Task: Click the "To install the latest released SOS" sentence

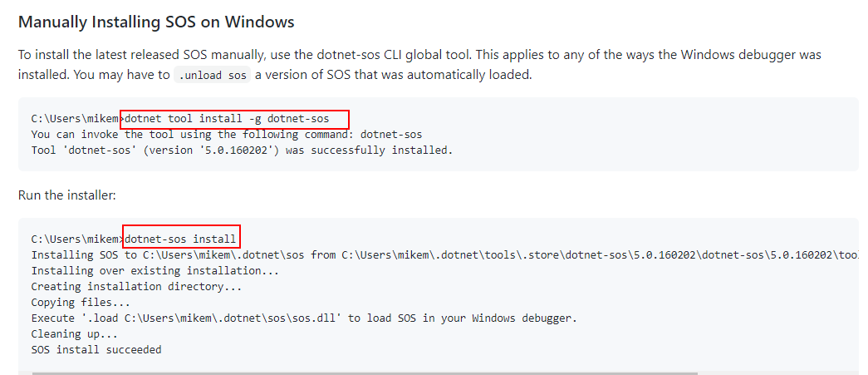Action: (x=245, y=55)
